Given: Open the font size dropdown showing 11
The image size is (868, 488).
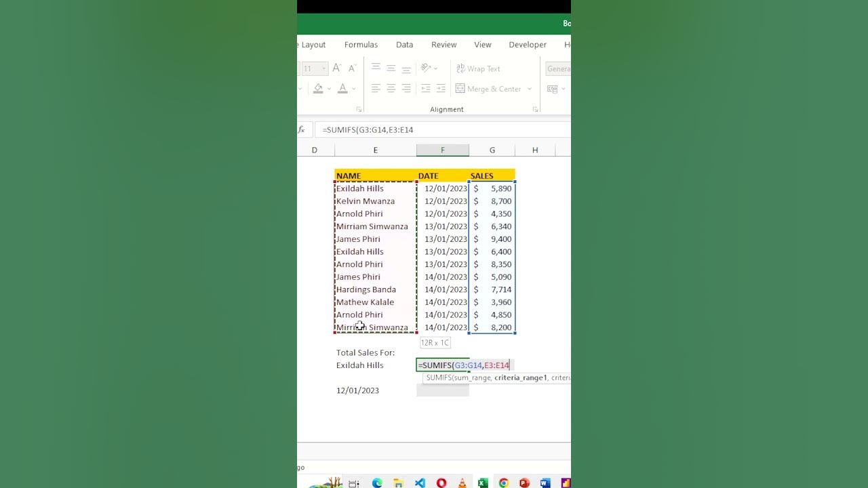Looking at the screenshot, I should pyautogui.click(x=324, y=68).
